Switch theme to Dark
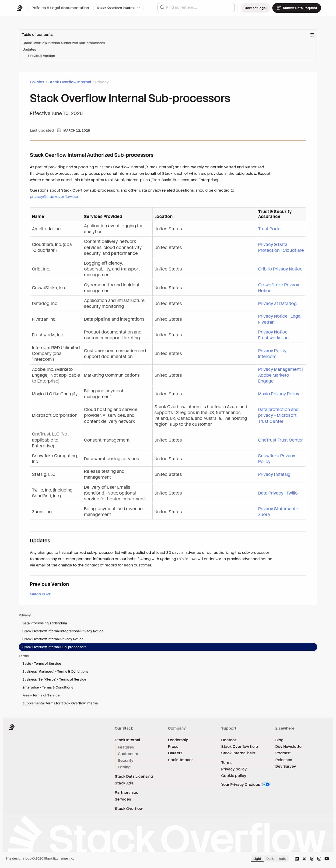The width and height of the screenshot is (336, 868). click(x=270, y=859)
